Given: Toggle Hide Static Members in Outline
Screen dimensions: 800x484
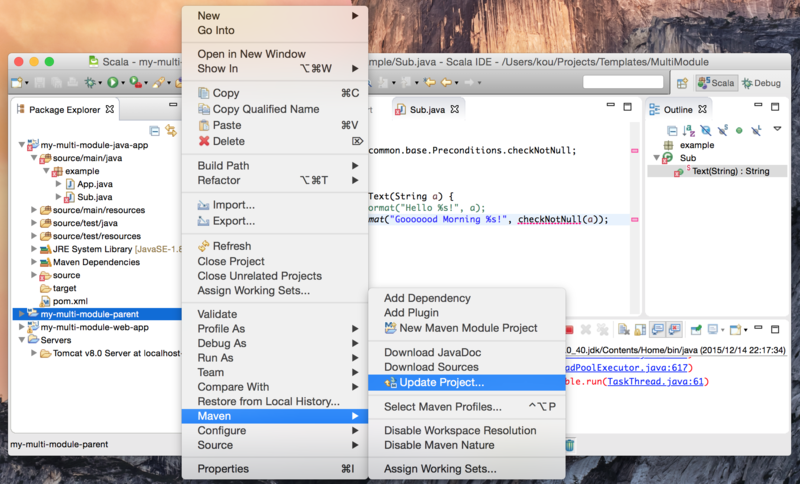Looking at the screenshot, I should [x=722, y=131].
